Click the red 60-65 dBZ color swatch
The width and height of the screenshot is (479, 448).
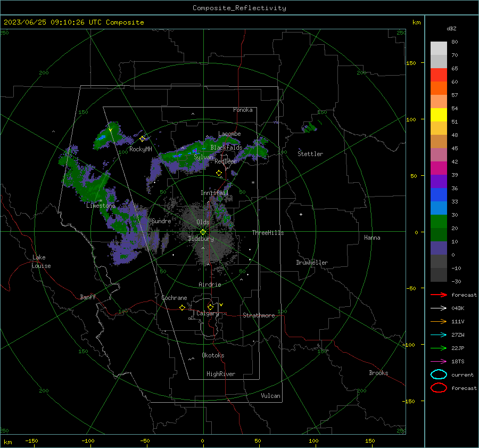point(439,75)
